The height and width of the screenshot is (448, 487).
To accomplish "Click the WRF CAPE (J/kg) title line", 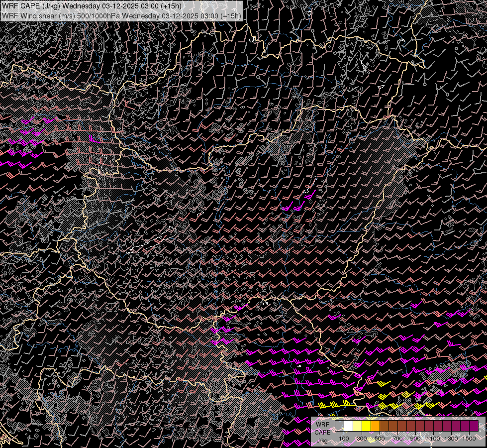I will click(92, 6).
